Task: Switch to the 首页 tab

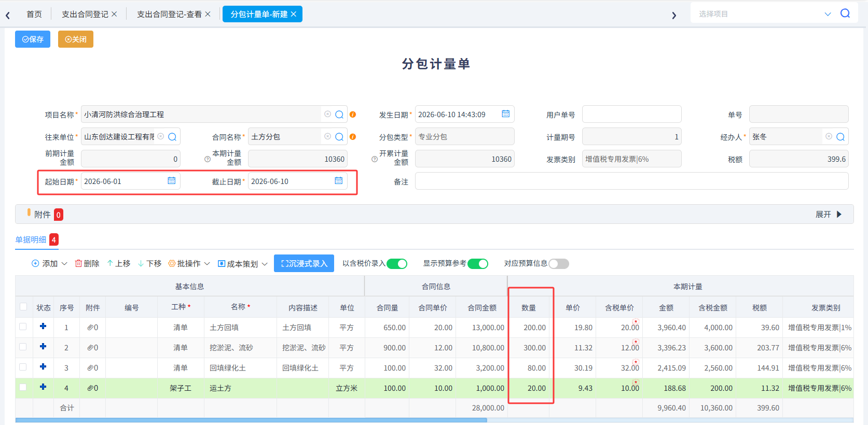Action: point(34,14)
